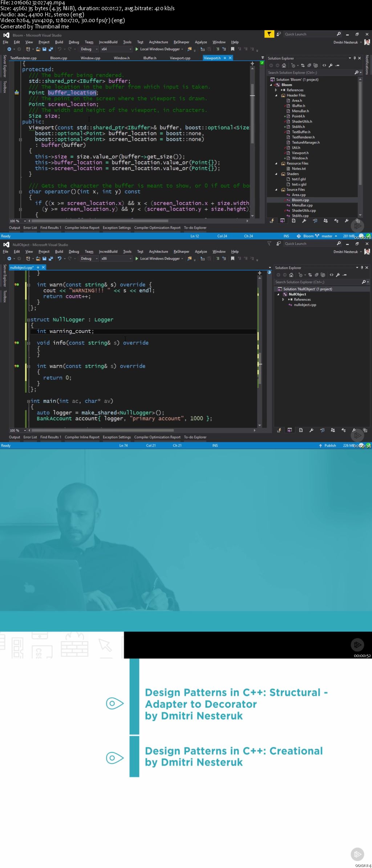Switch to IBuffer.h tab

click(150, 58)
